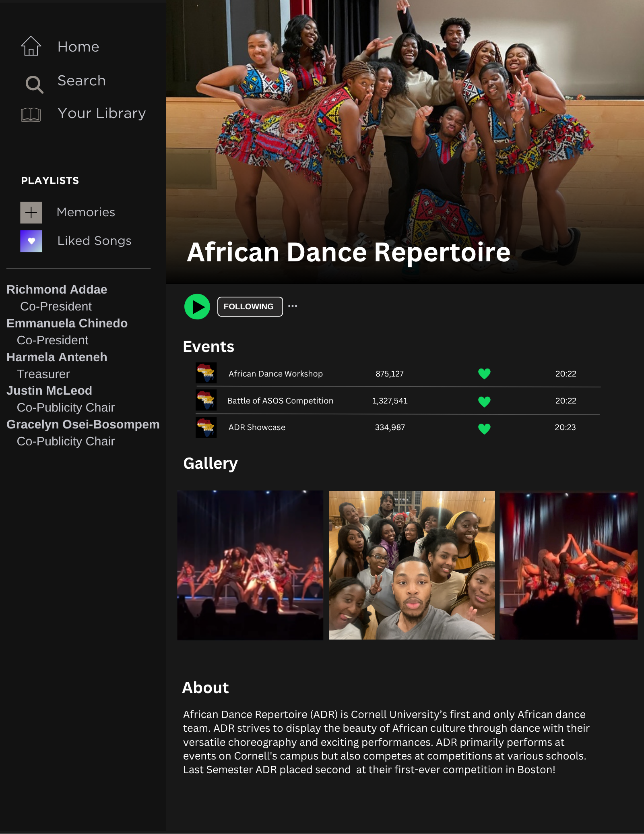
Task: Click the name Gracelyn Osei-Bosompem
Action: 83,424
